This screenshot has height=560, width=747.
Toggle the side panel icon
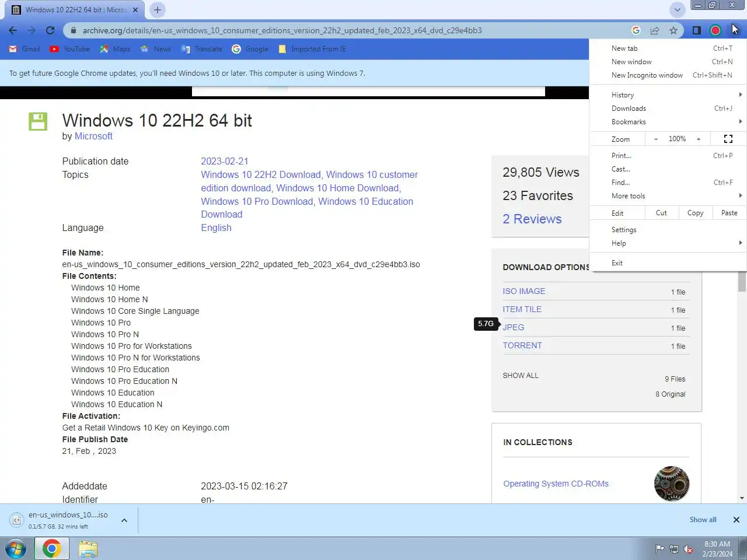[x=696, y=30]
